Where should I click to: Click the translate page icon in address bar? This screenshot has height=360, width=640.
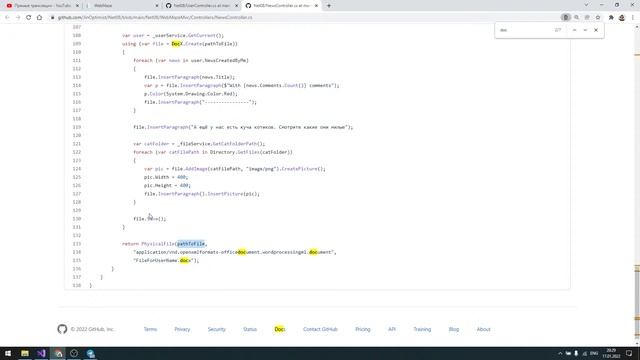(x=566, y=18)
